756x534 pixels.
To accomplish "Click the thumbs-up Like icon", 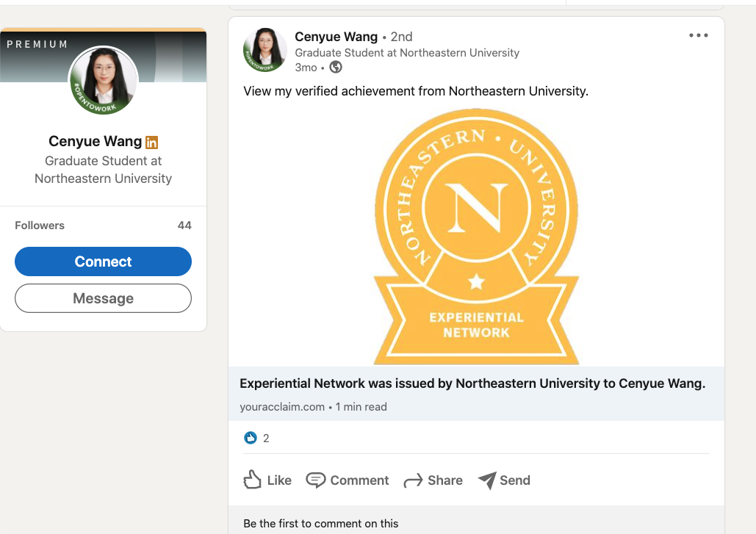I will pos(252,480).
